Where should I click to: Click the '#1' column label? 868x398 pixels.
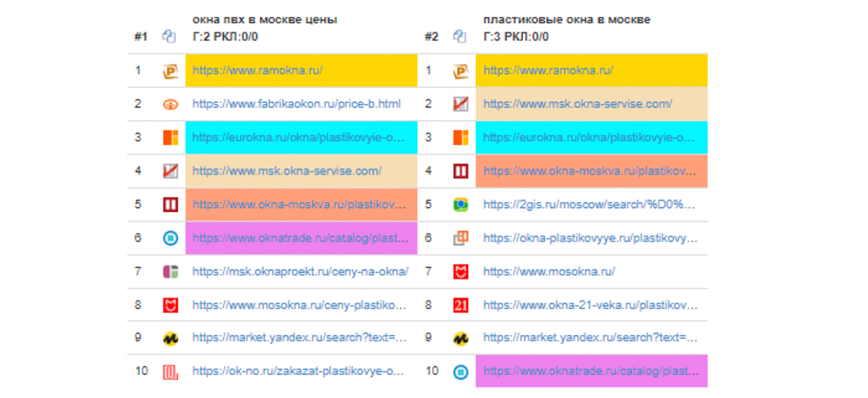point(141,36)
